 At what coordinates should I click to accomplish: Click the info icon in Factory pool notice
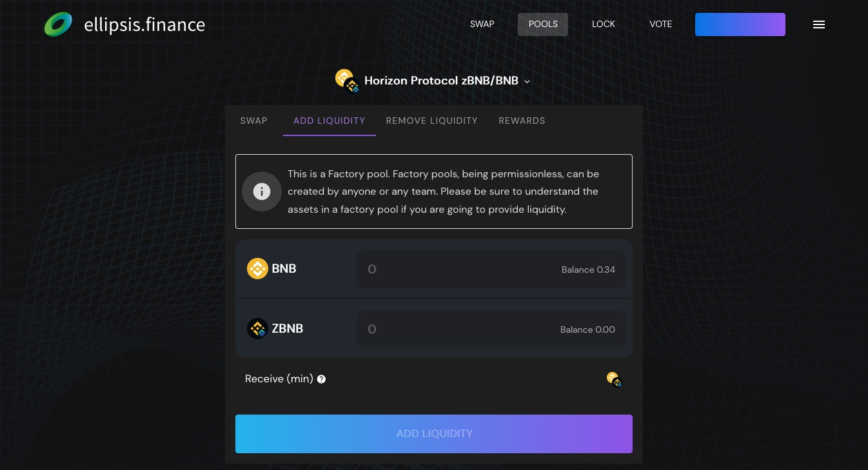pyautogui.click(x=262, y=191)
